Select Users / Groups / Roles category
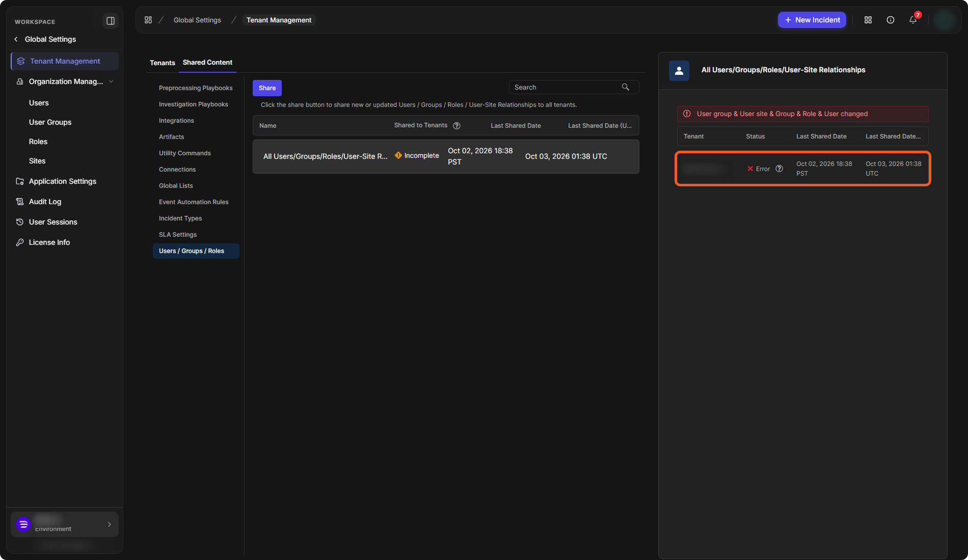Image resolution: width=968 pixels, height=560 pixels. [x=196, y=251]
